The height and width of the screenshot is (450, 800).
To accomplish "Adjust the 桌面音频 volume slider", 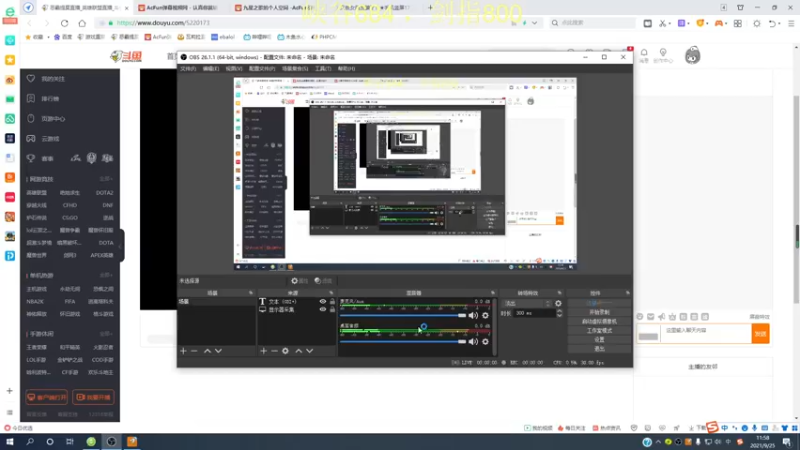I will click(403, 341).
